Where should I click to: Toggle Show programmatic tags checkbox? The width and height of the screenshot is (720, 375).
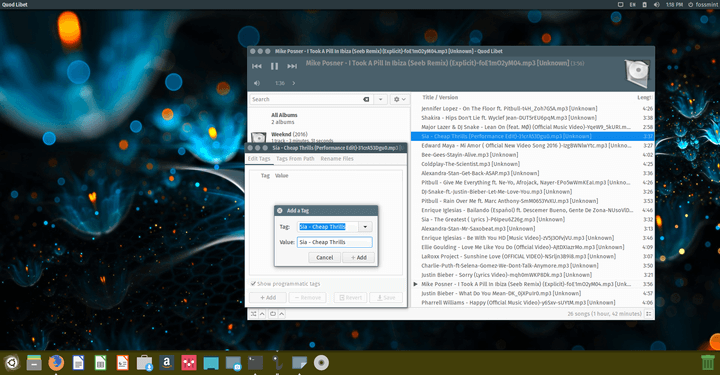[253, 284]
